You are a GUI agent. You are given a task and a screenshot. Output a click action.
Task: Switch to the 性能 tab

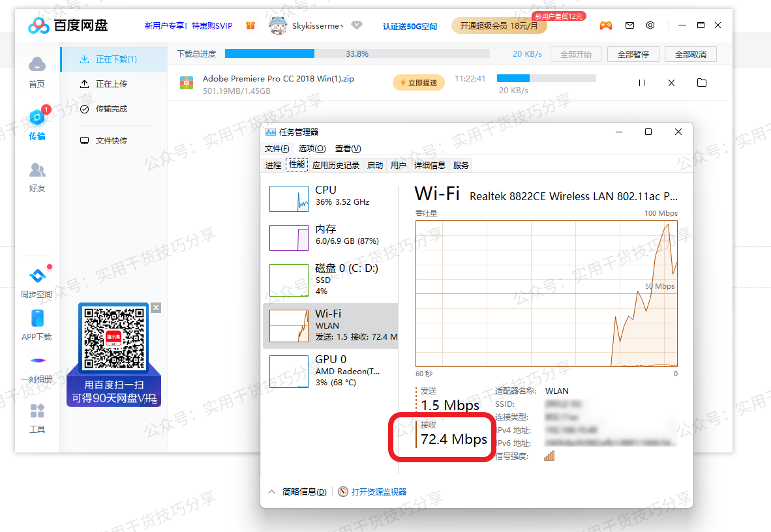[296, 164]
